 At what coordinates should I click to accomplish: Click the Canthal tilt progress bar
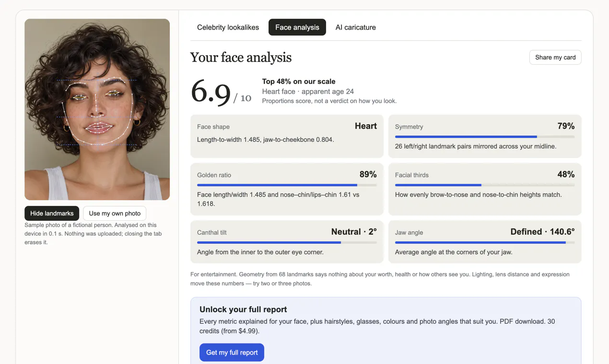pos(287,242)
